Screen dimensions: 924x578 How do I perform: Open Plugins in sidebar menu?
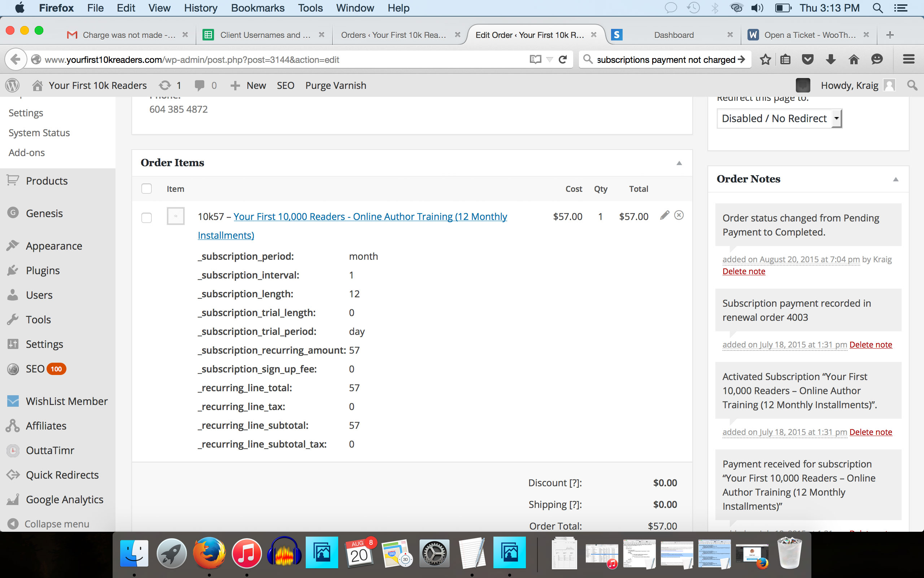tap(43, 270)
